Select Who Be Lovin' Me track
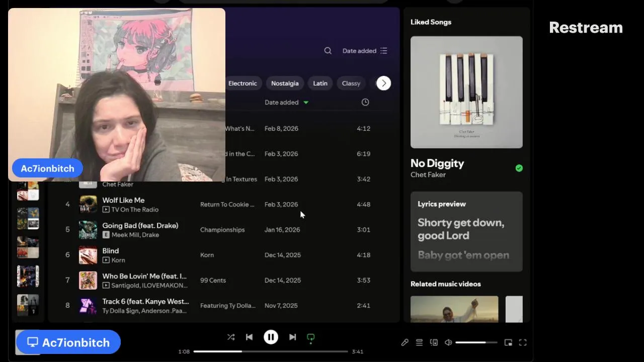The image size is (644, 362). [144, 276]
